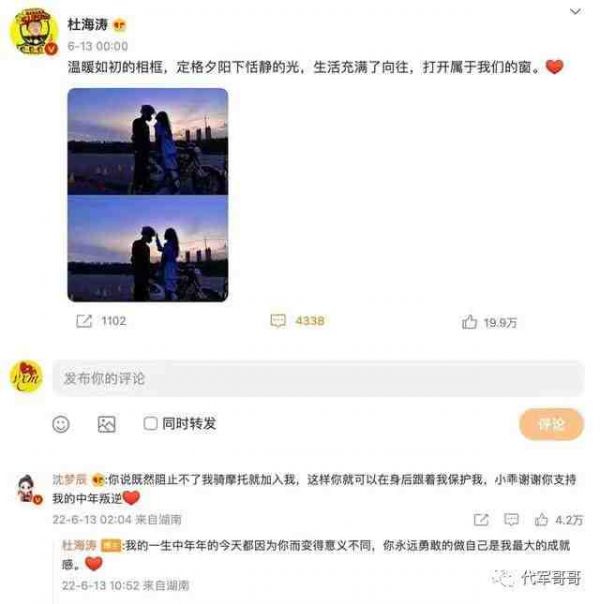This screenshot has width=600, height=604.
Task: Like the post with 19.9万 thumbs-up
Action: tap(469, 322)
